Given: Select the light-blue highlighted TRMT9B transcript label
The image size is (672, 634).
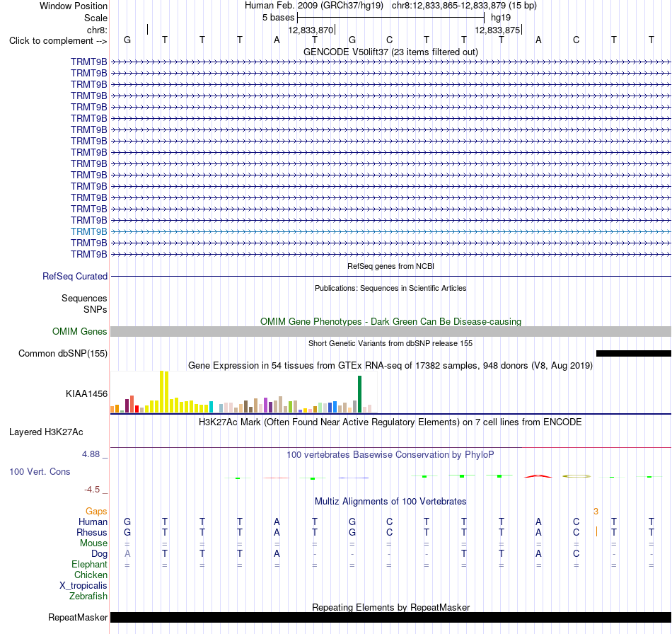Looking at the screenshot, I should point(88,231).
